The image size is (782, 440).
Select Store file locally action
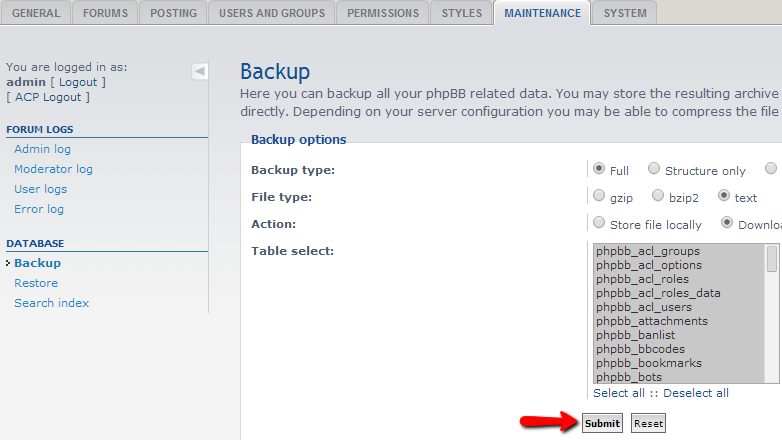[598, 222]
